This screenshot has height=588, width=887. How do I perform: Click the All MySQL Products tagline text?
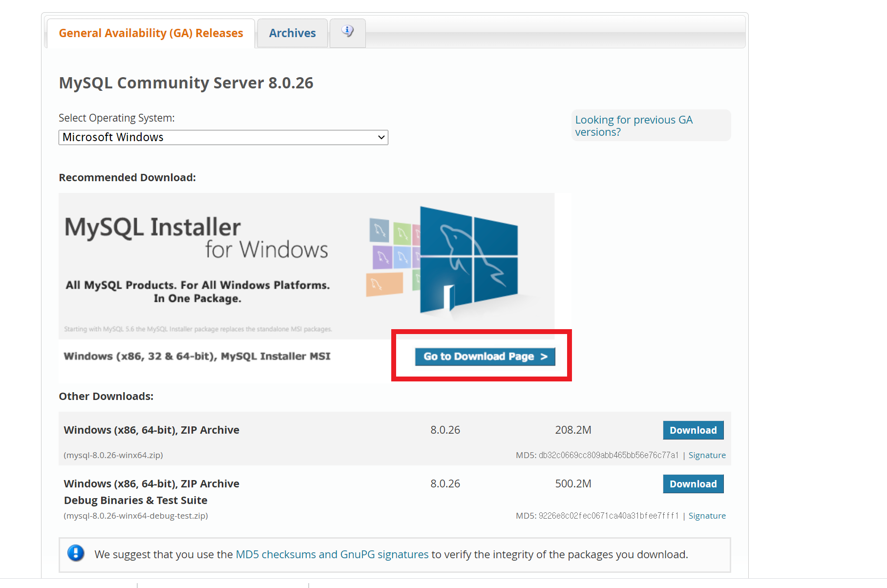(x=198, y=292)
